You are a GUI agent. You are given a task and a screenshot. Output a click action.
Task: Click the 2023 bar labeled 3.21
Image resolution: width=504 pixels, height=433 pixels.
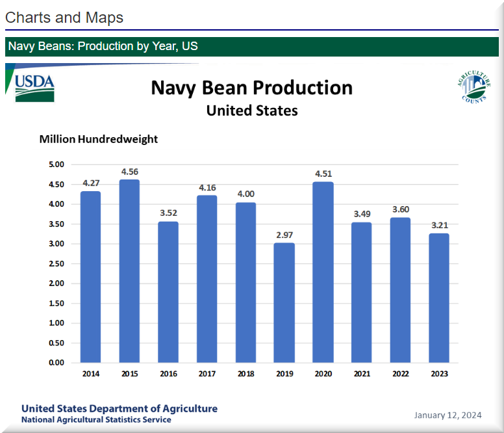438,297
